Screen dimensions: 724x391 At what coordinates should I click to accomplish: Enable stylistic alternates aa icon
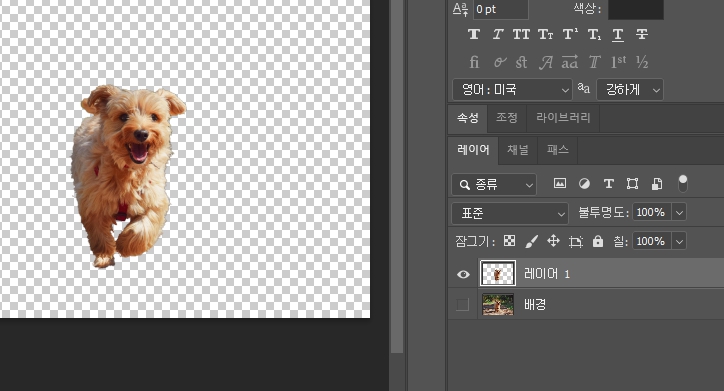pyautogui.click(x=570, y=62)
